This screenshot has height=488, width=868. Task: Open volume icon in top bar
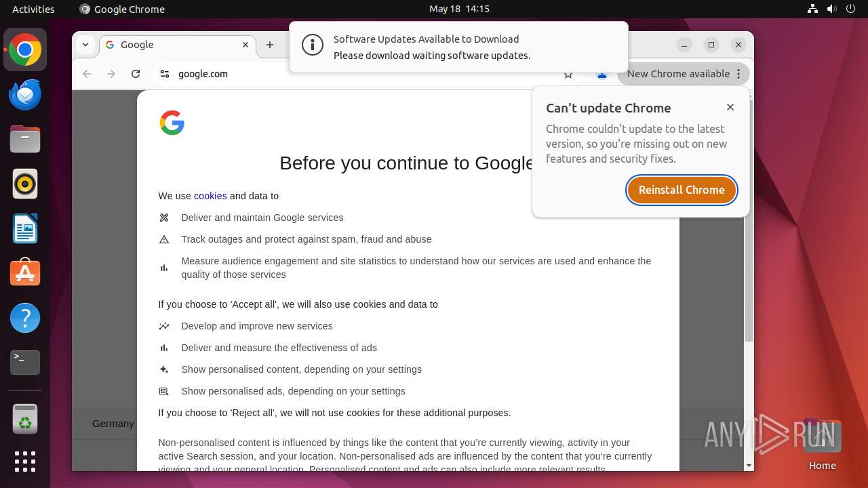(x=832, y=9)
